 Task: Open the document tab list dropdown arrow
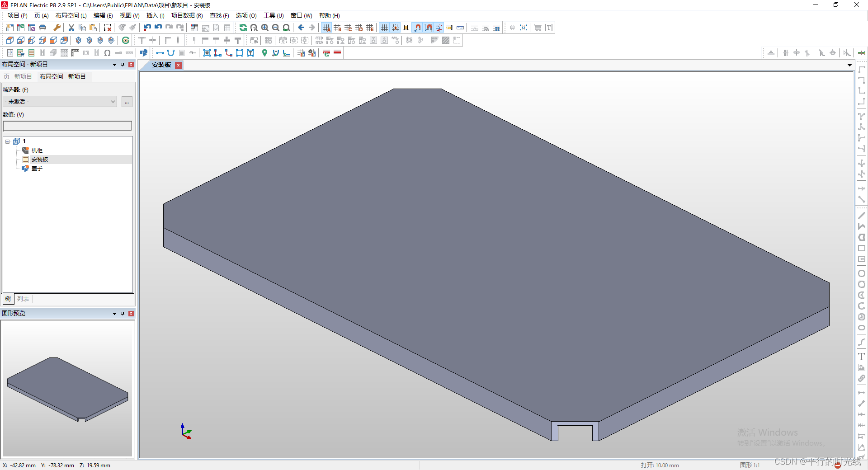849,65
